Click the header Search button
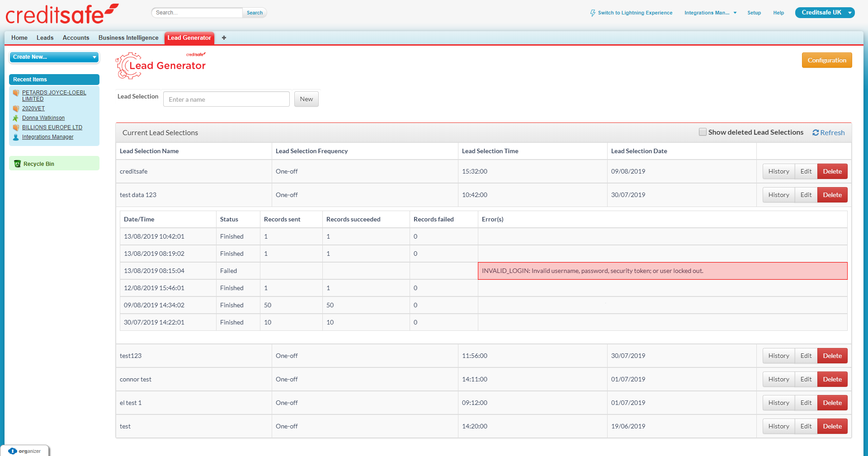The width and height of the screenshot is (868, 456). click(x=255, y=13)
